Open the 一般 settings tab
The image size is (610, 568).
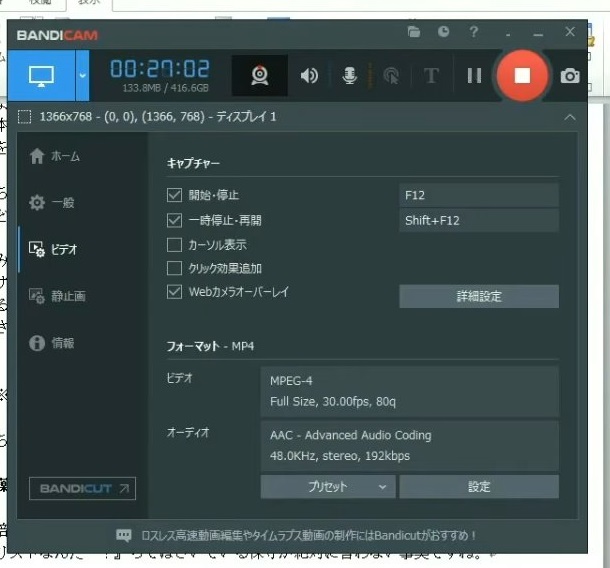(x=52, y=203)
